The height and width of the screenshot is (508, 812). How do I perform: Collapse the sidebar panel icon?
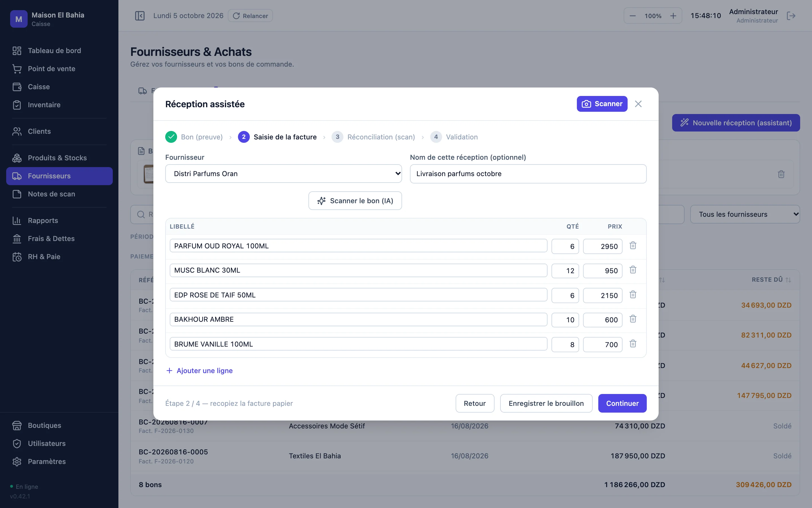click(140, 16)
